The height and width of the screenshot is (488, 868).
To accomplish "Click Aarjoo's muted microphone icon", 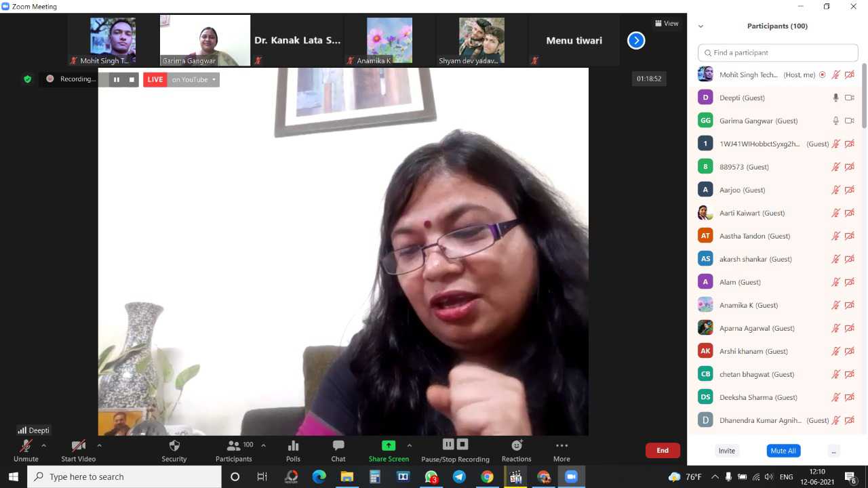I will coord(836,190).
